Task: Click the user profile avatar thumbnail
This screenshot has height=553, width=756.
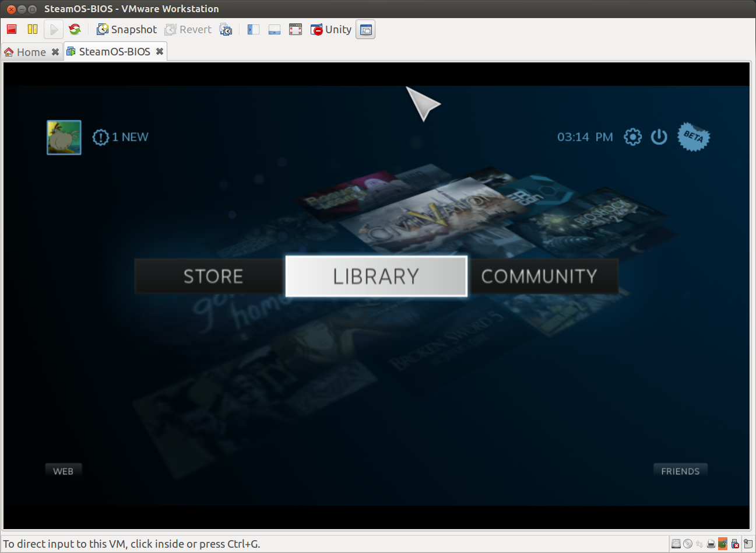Action: pos(64,138)
